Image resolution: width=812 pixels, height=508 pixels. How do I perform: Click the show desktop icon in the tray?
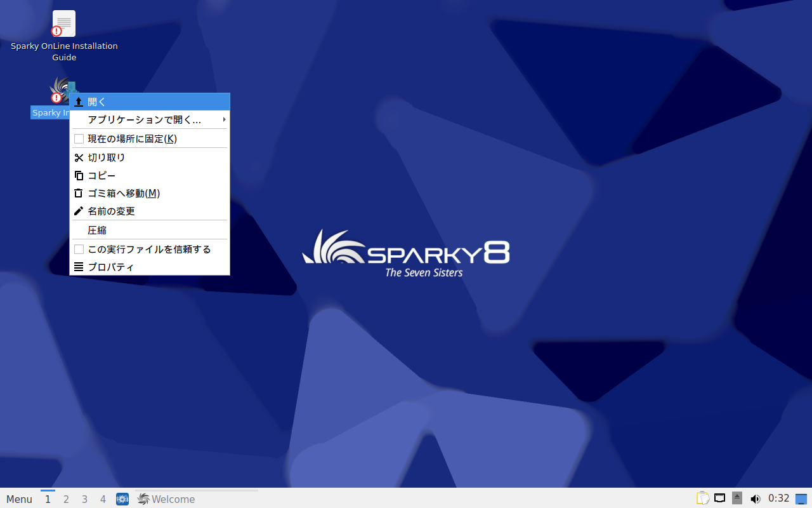[x=801, y=499]
